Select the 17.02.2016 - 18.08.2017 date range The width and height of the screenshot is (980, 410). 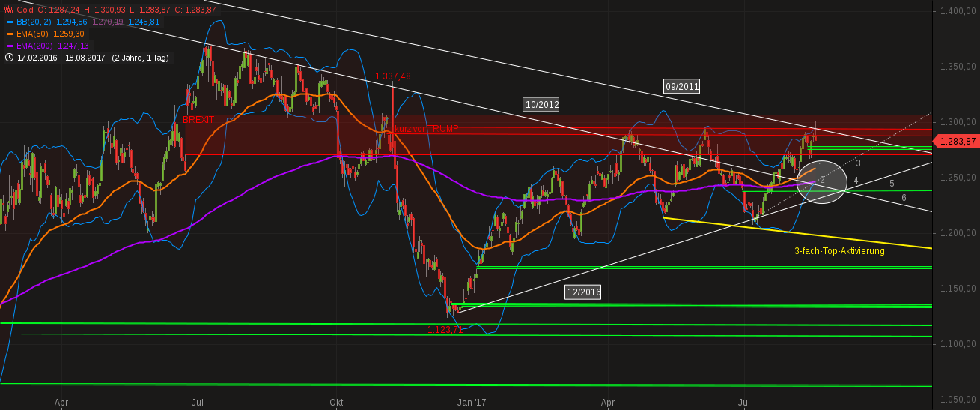pos(61,58)
